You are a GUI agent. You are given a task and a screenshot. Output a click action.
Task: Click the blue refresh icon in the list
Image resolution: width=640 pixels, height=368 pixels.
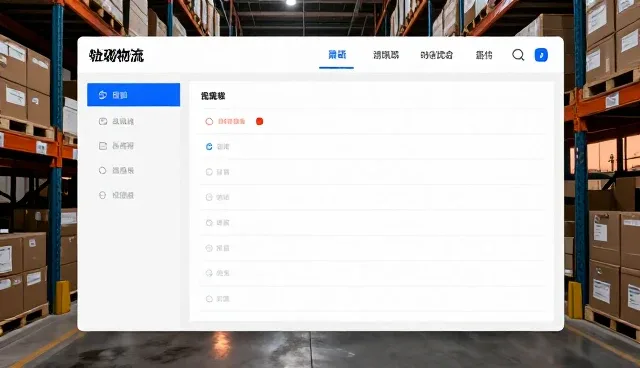[x=209, y=146]
